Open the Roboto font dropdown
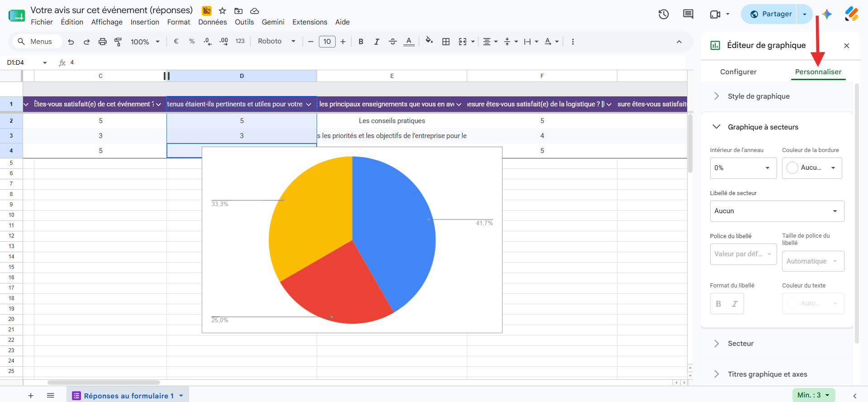The image size is (868, 402). tap(276, 41)
